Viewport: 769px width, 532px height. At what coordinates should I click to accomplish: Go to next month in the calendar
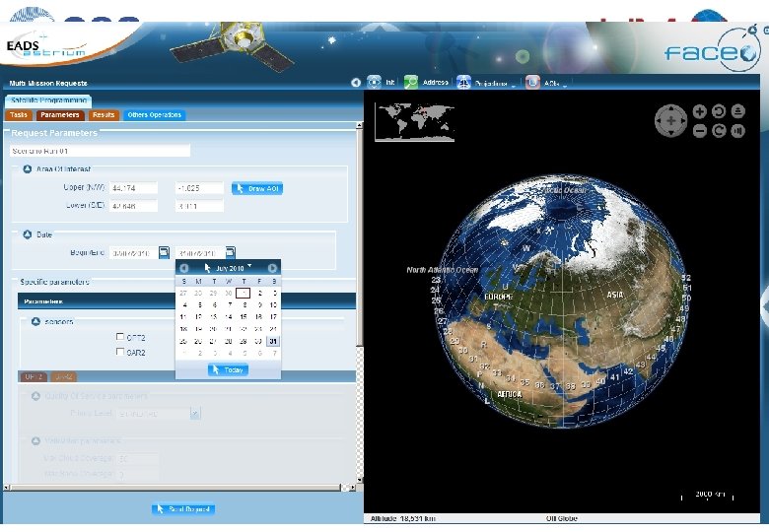coord(272,268)
